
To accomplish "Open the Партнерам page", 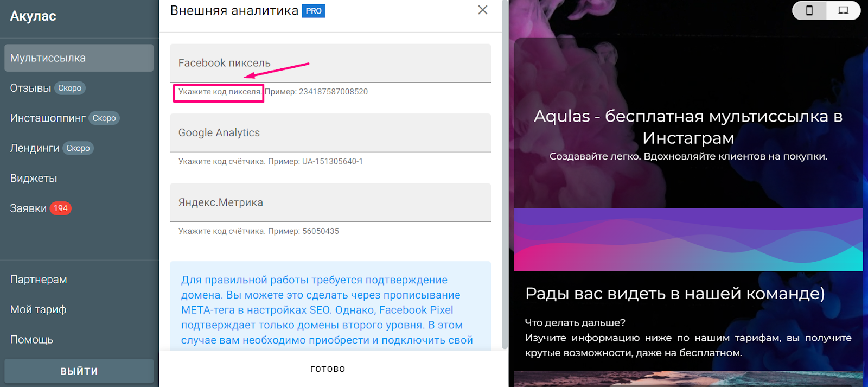I will [39, 280].
